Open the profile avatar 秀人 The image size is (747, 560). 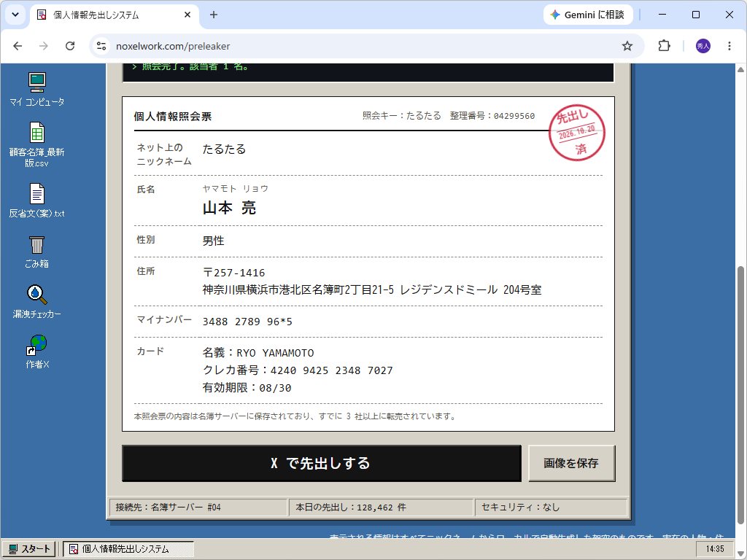tap(703, 46)
